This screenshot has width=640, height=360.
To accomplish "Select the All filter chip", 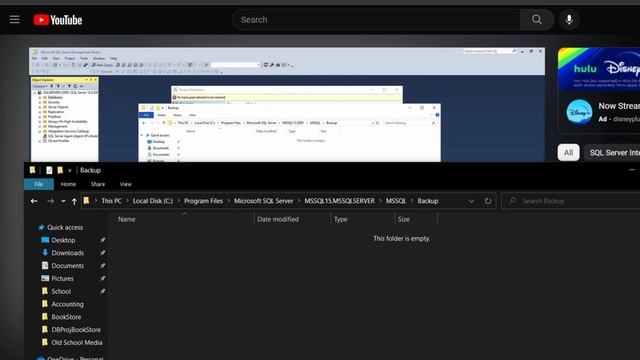I will click(x=569, y=153).
